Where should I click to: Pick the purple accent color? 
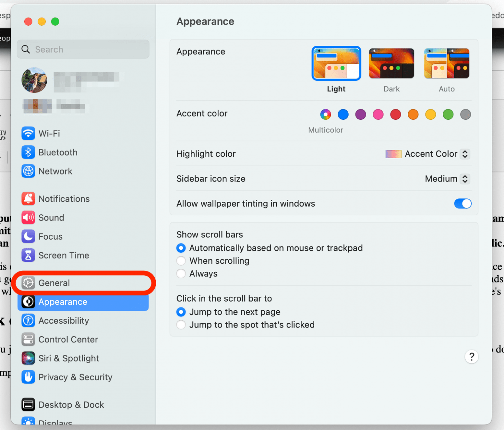(x=360, y=114)
